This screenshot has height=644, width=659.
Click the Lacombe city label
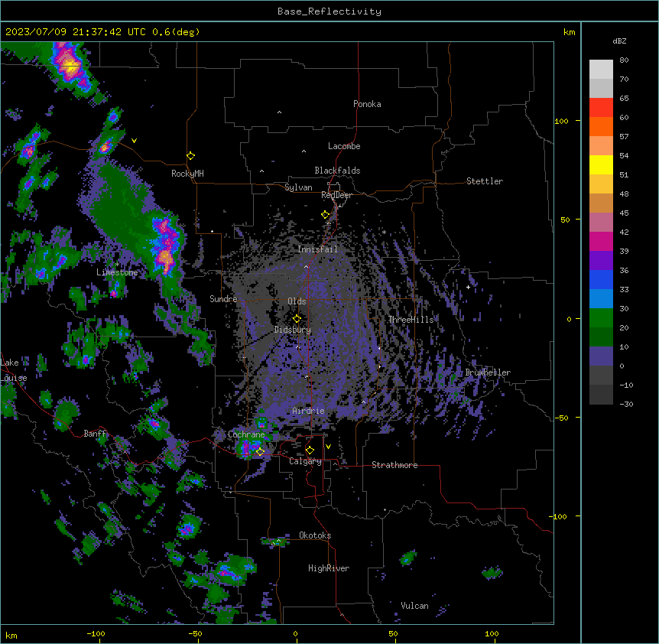(344, 146)
